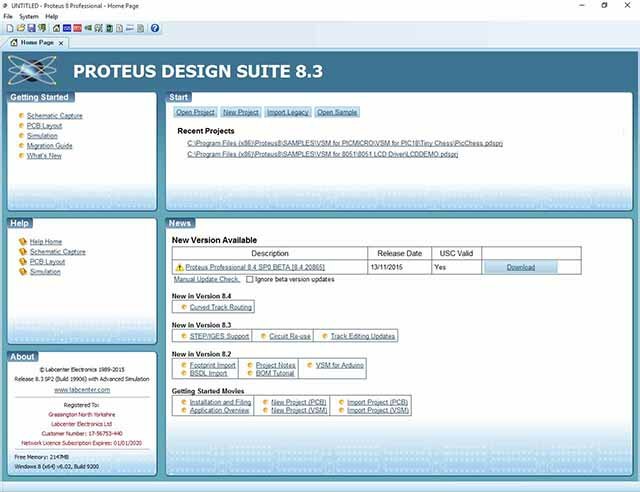This screenshot has height=492, width=640.
Task: Play Import Project (PCB) movie
Action: (378, 402)
